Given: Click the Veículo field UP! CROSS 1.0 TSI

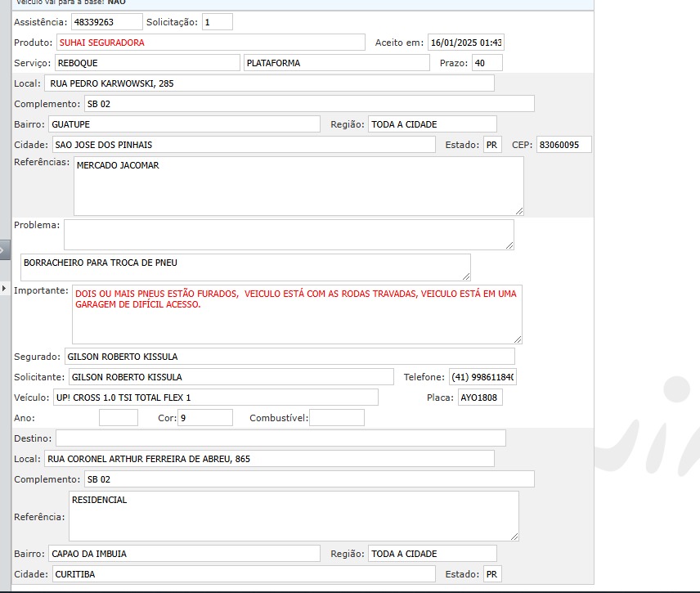Looking at the screenshot, I should [216, 398].
